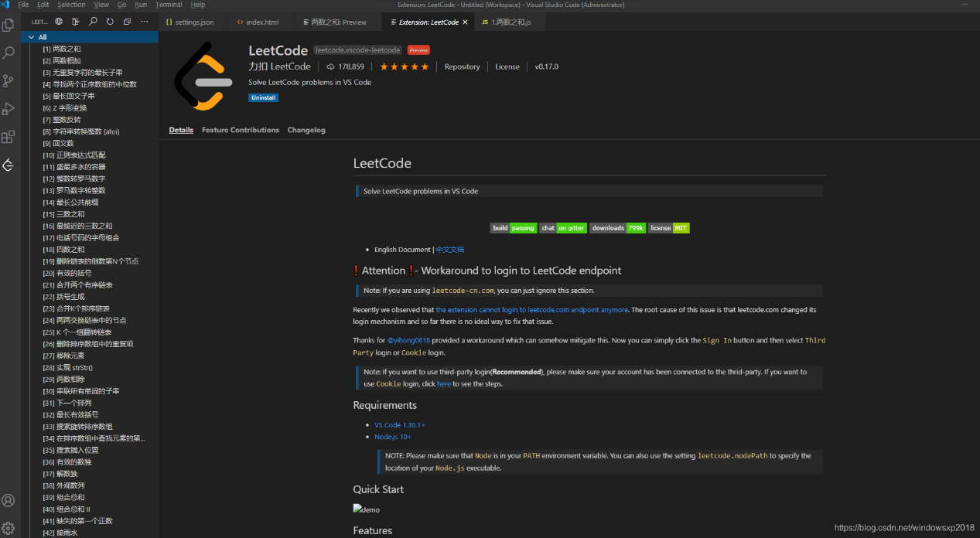Open the 'extension cannot login' issue link
This screenshot has height=538, width=980.
tap(532, 310)
